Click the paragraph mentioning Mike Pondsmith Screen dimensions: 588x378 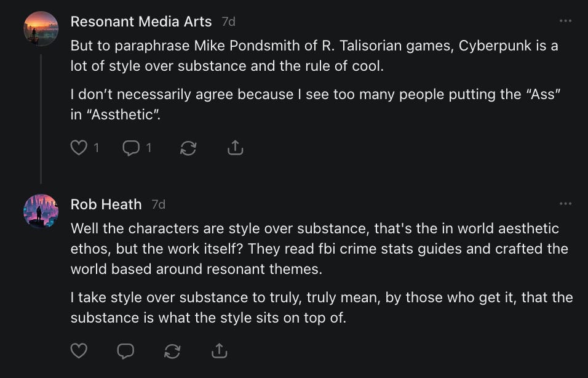(314, 55)
